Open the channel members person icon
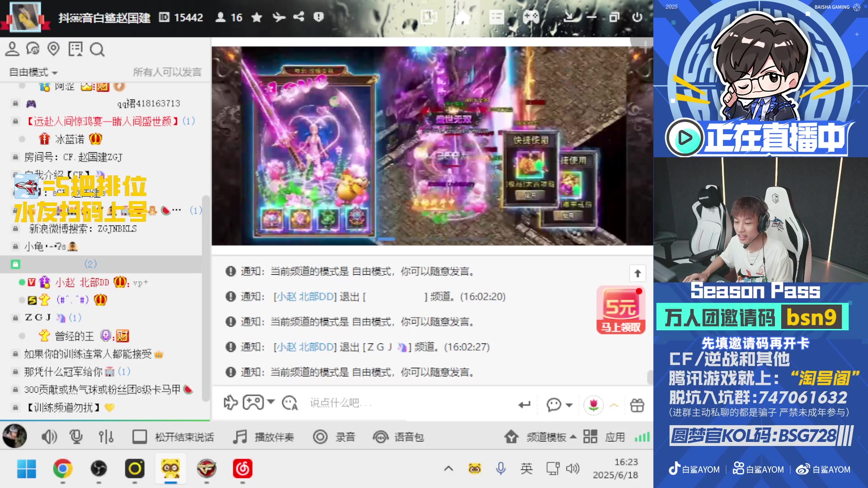Screen dimensions: 868x488 click(x=12, y=49)
